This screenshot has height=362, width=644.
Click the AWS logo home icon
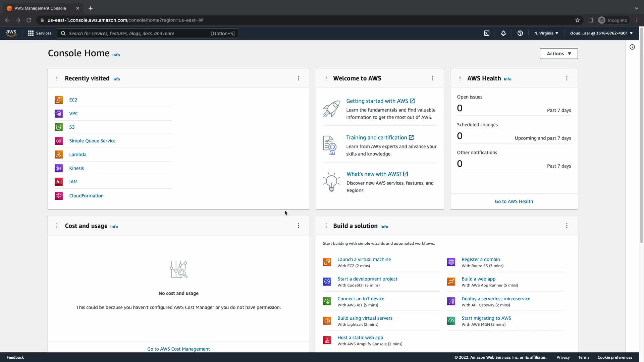click(x=11, y=33)
